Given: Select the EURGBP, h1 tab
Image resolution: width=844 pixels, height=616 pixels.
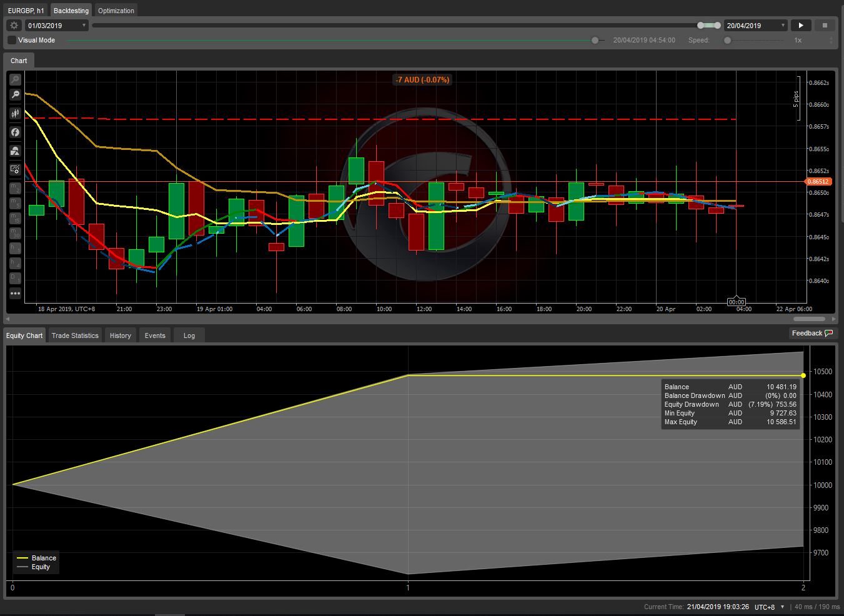Looking at the screenshot, I should click(26, 11).
